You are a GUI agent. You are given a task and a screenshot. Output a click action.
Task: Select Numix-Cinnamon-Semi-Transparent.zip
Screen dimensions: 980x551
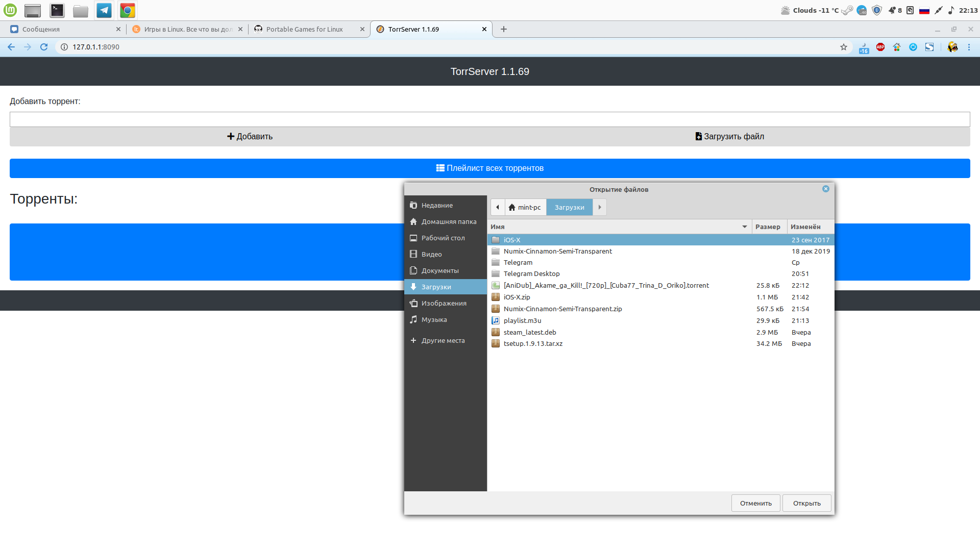(x=660, y=309)
